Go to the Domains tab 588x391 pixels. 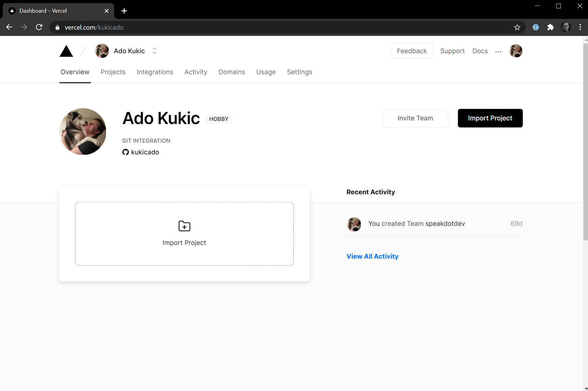click(x=232, y=72)
